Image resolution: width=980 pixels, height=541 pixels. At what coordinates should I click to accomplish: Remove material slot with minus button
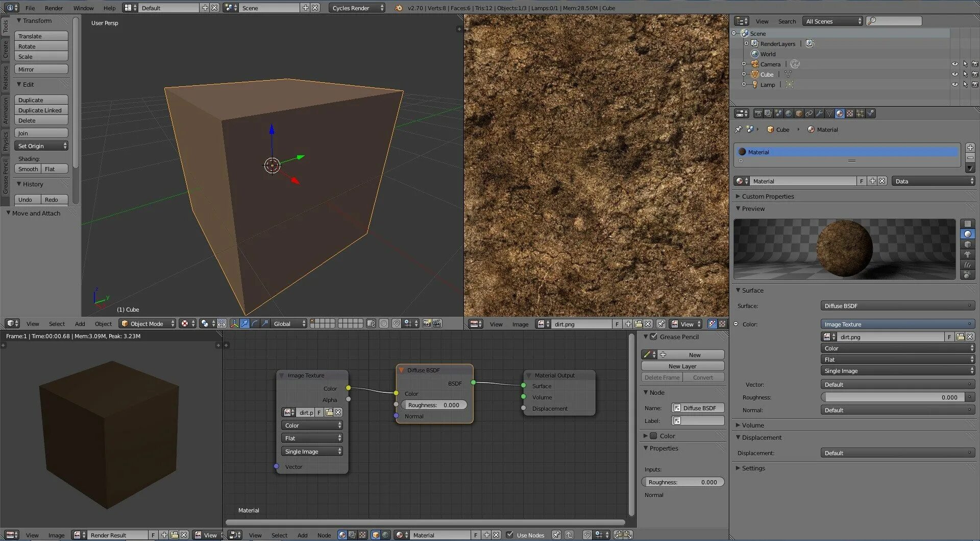(970, 158)
